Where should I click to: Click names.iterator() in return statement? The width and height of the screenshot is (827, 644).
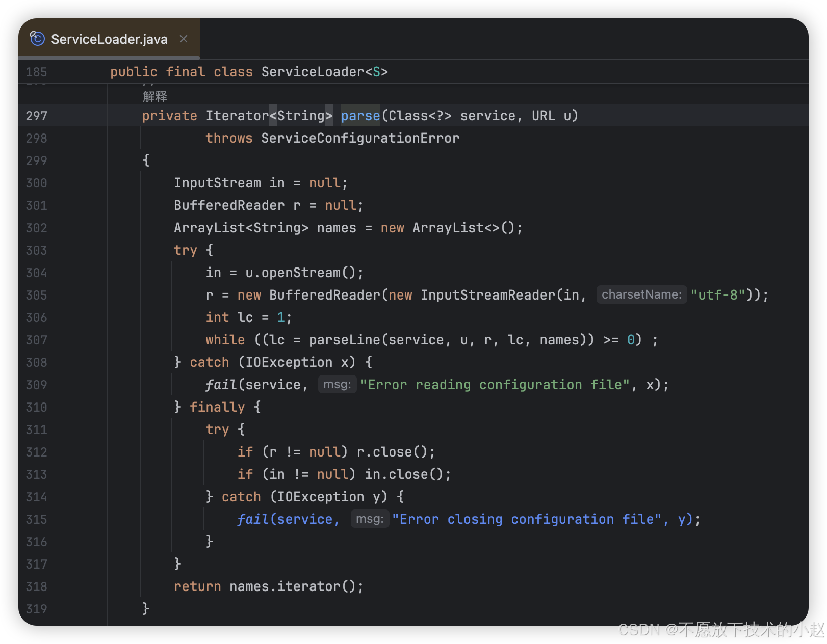[293, 586]
